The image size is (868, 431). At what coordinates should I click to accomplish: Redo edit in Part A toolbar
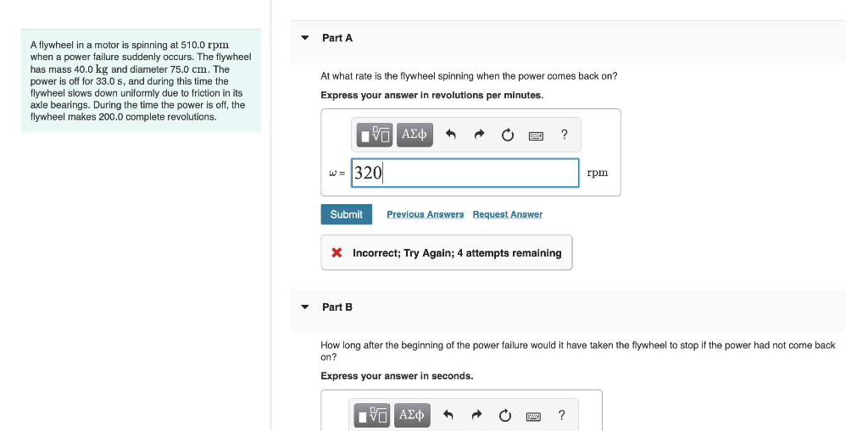pyautogui.click(x=480, y=135)
